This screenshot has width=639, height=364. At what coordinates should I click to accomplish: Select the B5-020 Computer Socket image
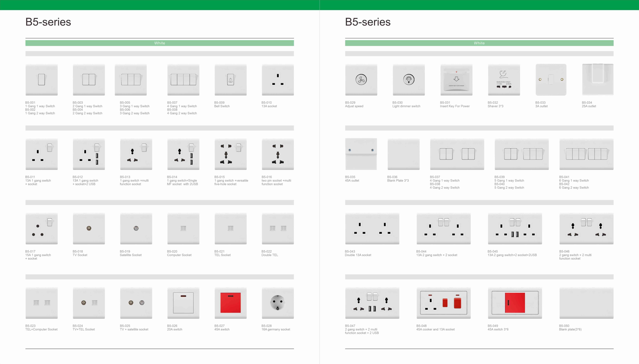click(x=183, y=229)
